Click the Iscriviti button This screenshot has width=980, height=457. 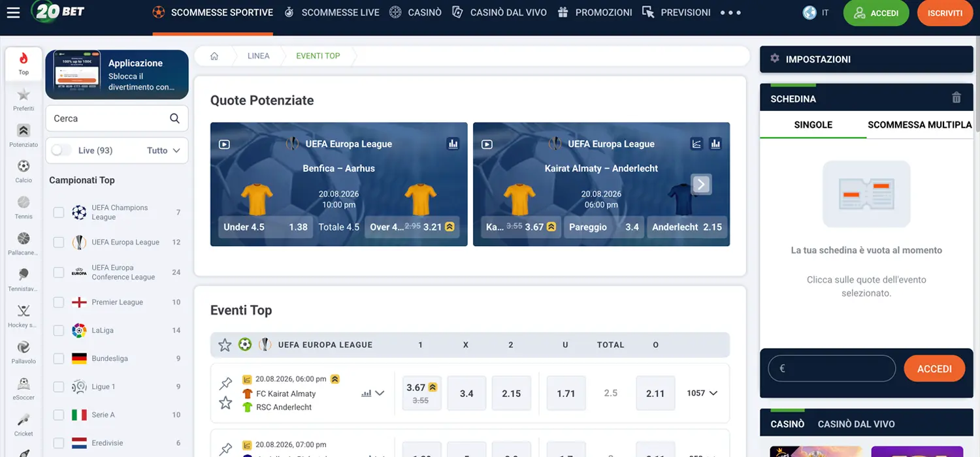click(x=945, y=13)
